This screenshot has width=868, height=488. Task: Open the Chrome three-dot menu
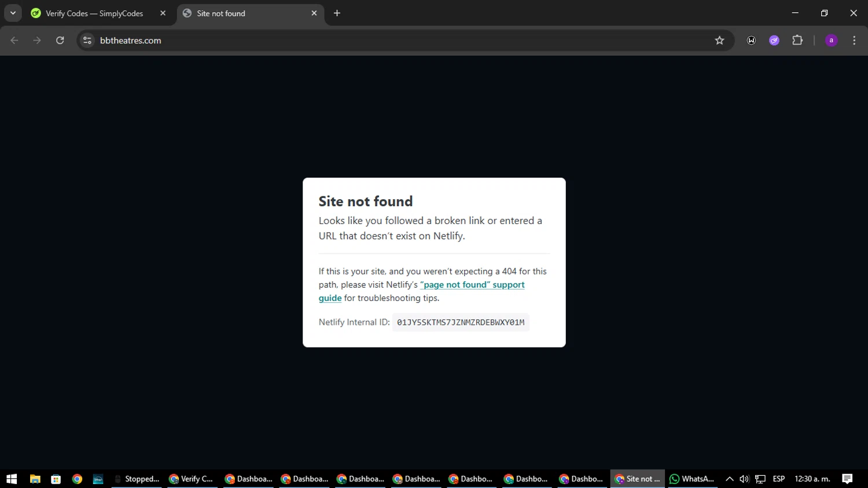click(854, 41)
